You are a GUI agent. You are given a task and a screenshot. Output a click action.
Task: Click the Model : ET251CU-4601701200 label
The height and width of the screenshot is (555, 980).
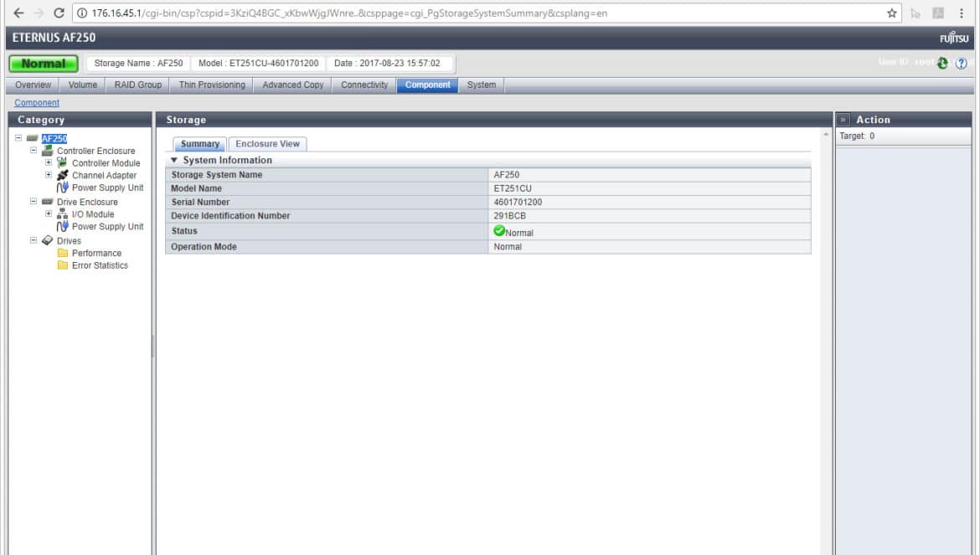pos(258,63)
